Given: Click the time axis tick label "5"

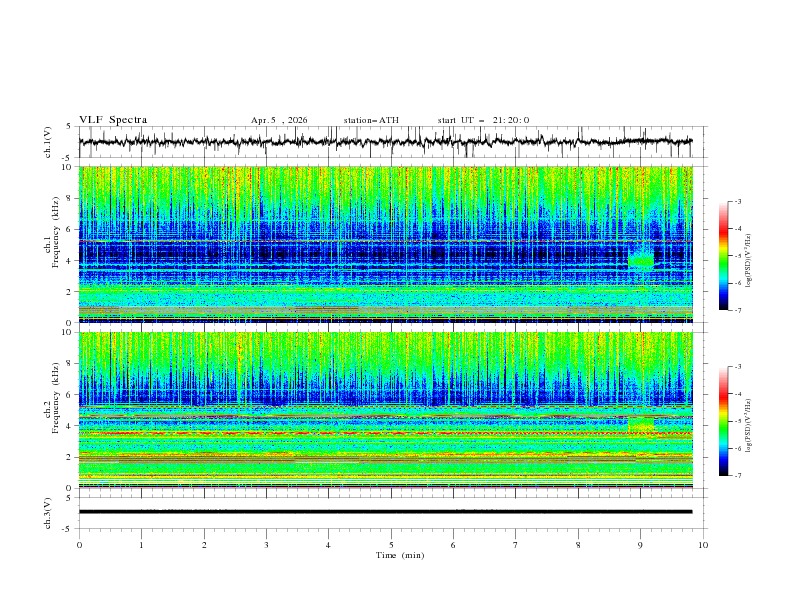Looking at the screenshot, I should click(x=391, y=545).
